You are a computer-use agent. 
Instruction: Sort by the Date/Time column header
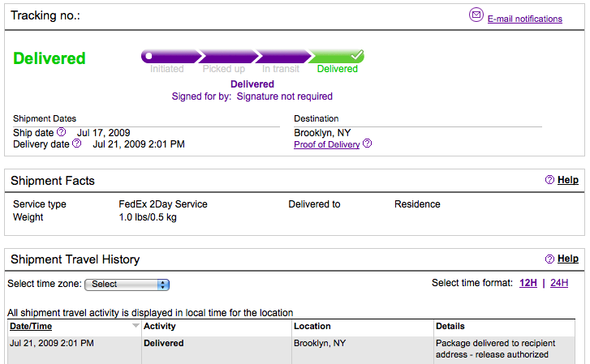click(31, 326)
